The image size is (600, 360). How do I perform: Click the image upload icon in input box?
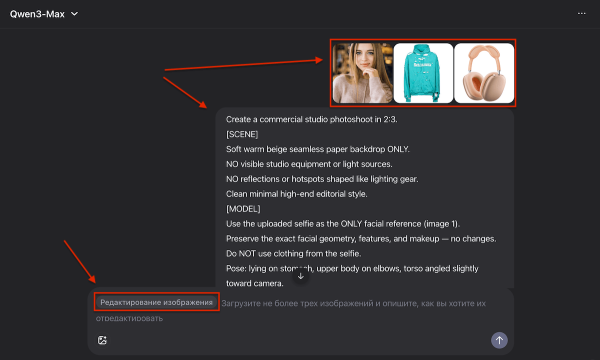[x=102, y=340]
